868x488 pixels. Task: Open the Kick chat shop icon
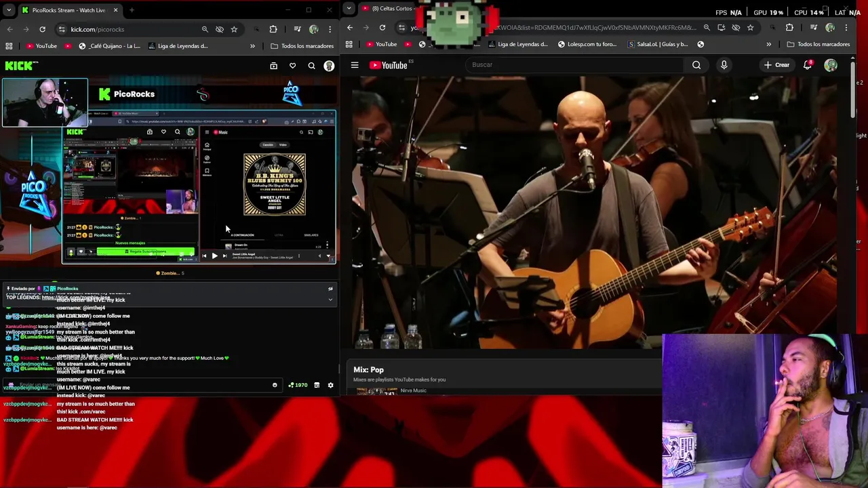pyautogui.click(x=316, y=385)
